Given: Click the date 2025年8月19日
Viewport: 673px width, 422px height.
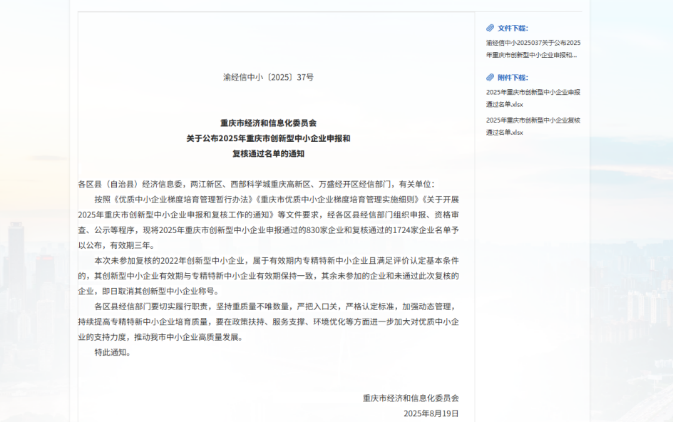Looking at the screenshot, I should (430, 412).
